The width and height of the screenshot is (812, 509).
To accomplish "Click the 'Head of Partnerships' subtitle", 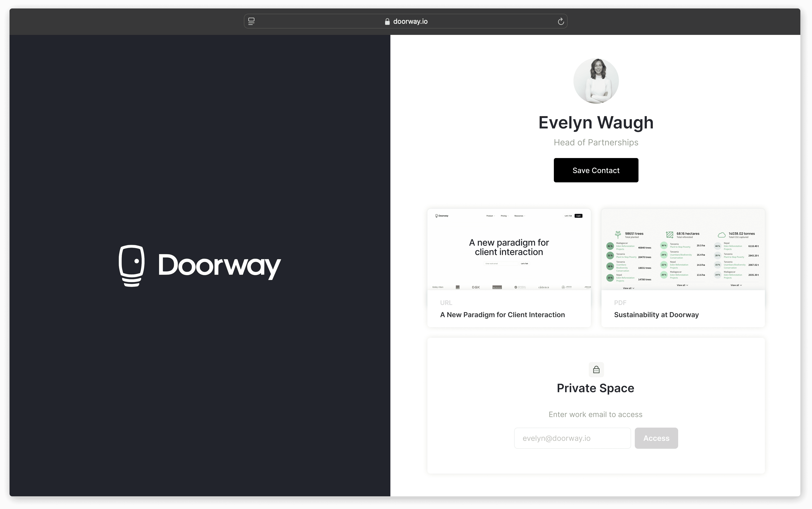I will click(x=596, y=142).
